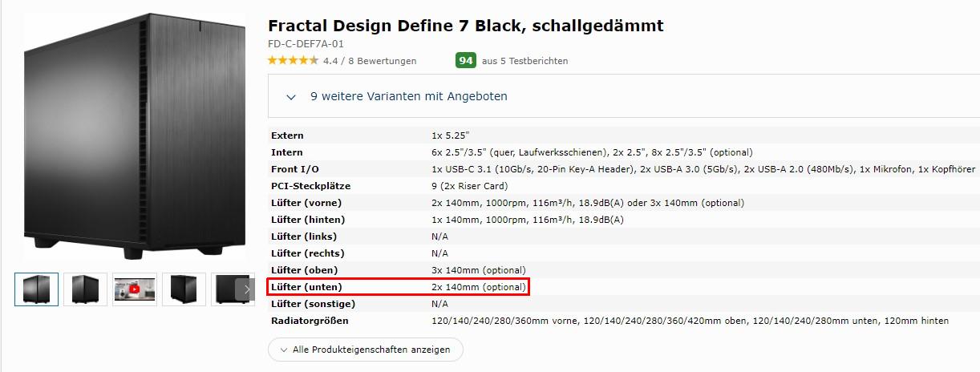Open the '4.4 / 8 Bewertungen' reviews link
The width and height of the screenshot is (980, 372).
click(370, 61)
